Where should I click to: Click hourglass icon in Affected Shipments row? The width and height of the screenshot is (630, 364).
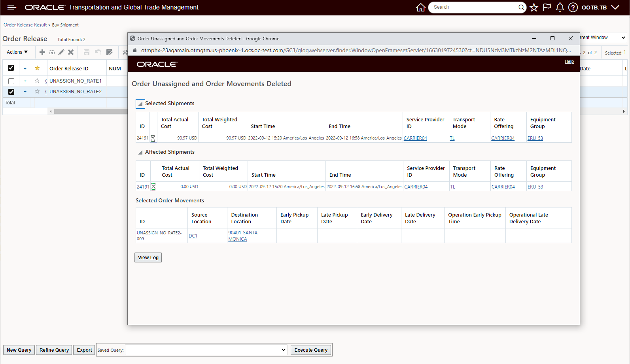(153, 187)
